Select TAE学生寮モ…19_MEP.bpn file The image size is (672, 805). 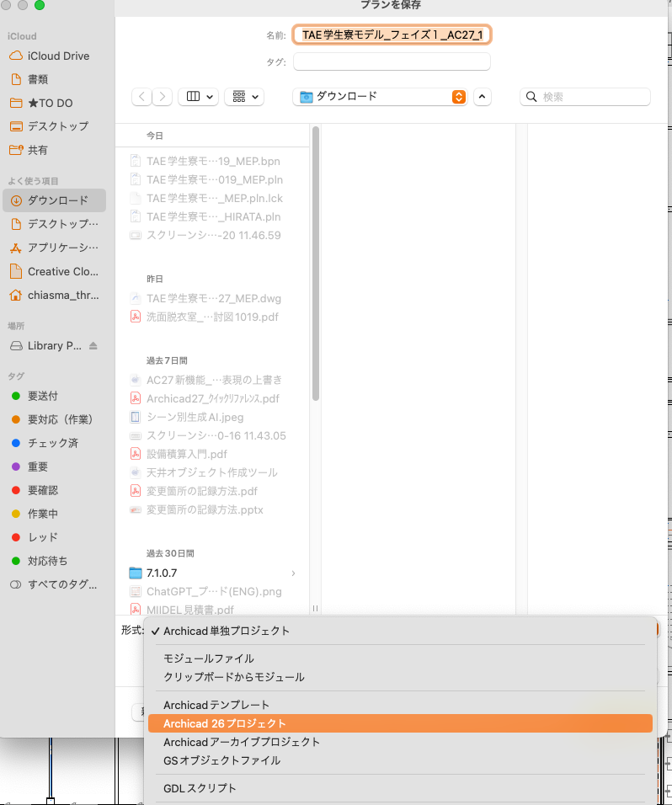tap(213, 161)
